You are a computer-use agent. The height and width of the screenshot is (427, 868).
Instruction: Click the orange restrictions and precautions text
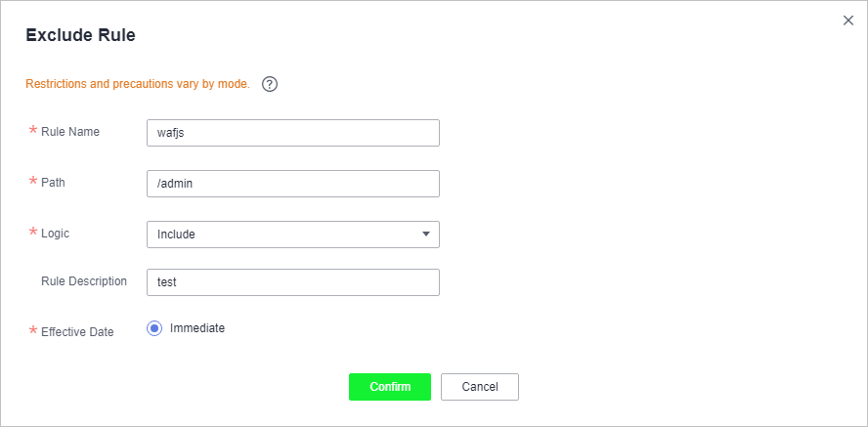pos(138,85)
